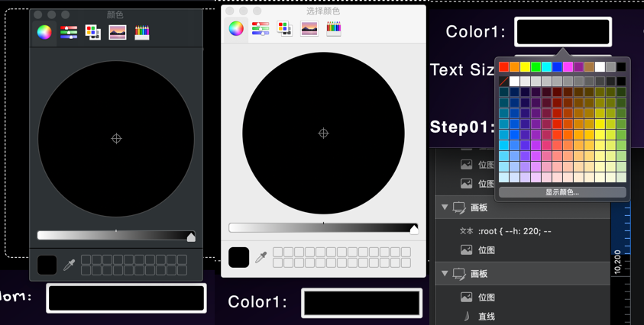Open color palettes tab in 选择颜色 window
The height and width of the screenshot is (325, 644).
point(285,28)
